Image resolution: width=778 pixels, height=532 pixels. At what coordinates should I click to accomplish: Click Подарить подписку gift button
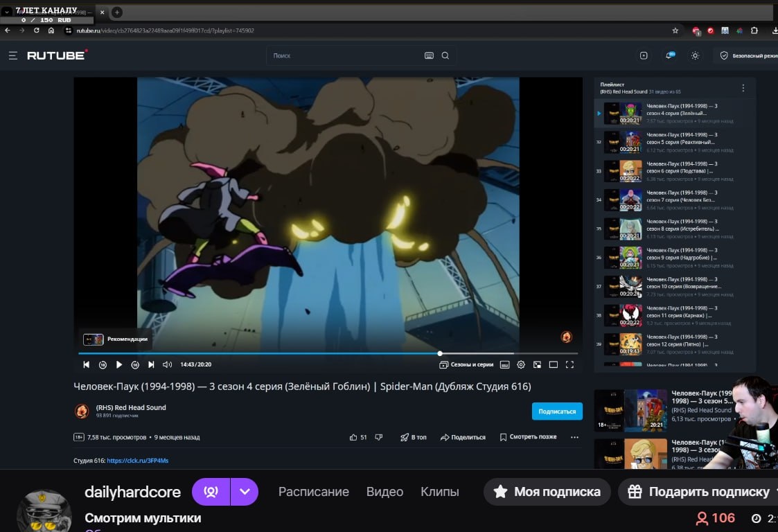click(698, 492)
